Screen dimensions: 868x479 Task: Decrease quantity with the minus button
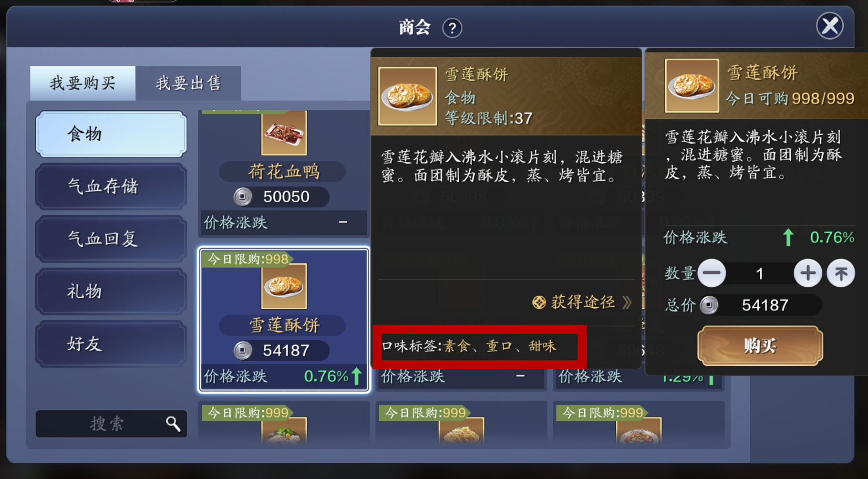pyautogui.click(x=712, y=273)
